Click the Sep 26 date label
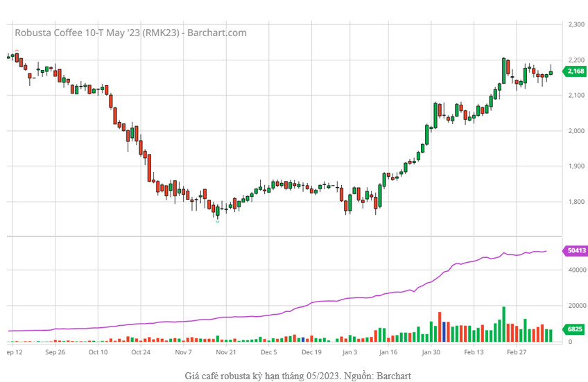 55,352
